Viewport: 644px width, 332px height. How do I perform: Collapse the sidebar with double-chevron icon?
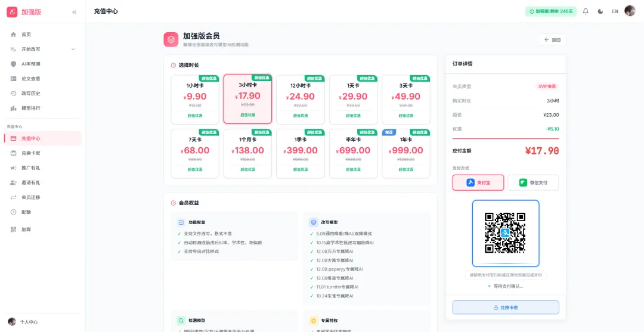[x=75, y=12]
